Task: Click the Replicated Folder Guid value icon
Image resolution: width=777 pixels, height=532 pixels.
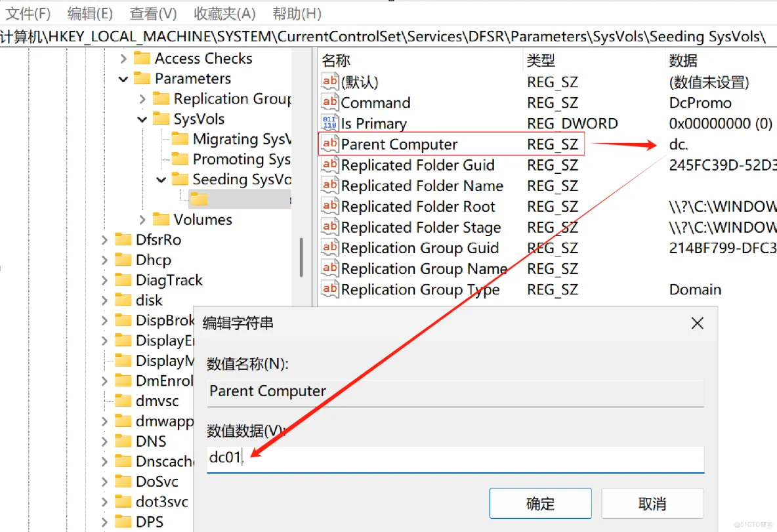Action: [329, 165]
